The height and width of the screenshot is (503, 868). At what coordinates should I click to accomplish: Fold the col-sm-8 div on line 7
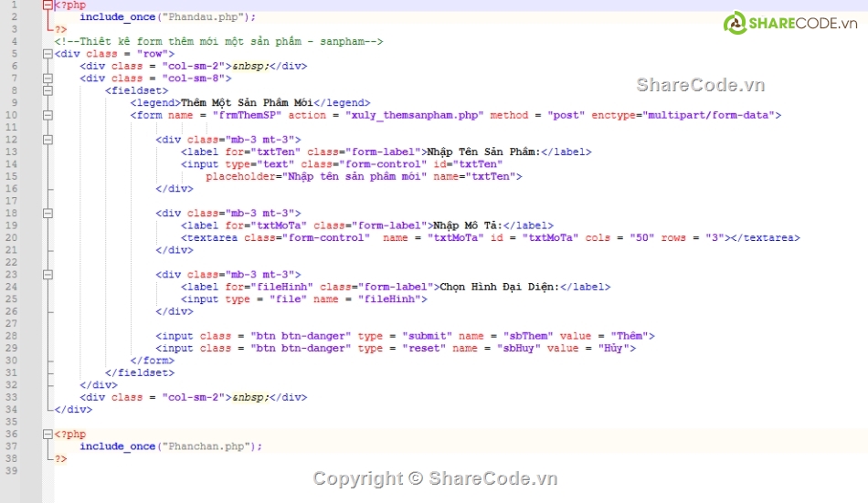tap(48, 79)
